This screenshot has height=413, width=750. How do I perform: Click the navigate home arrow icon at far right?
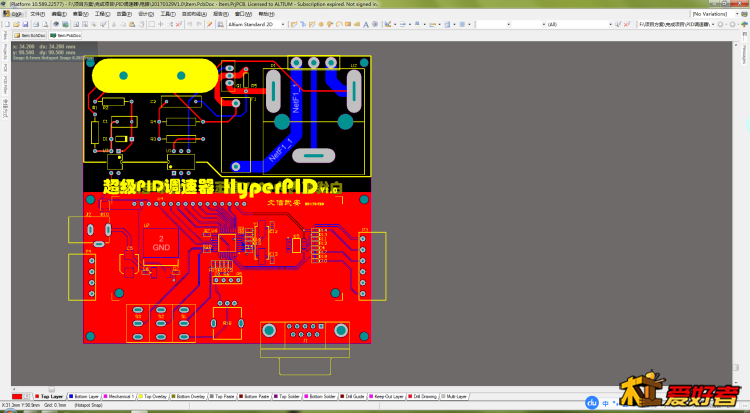tap(745, 24)
